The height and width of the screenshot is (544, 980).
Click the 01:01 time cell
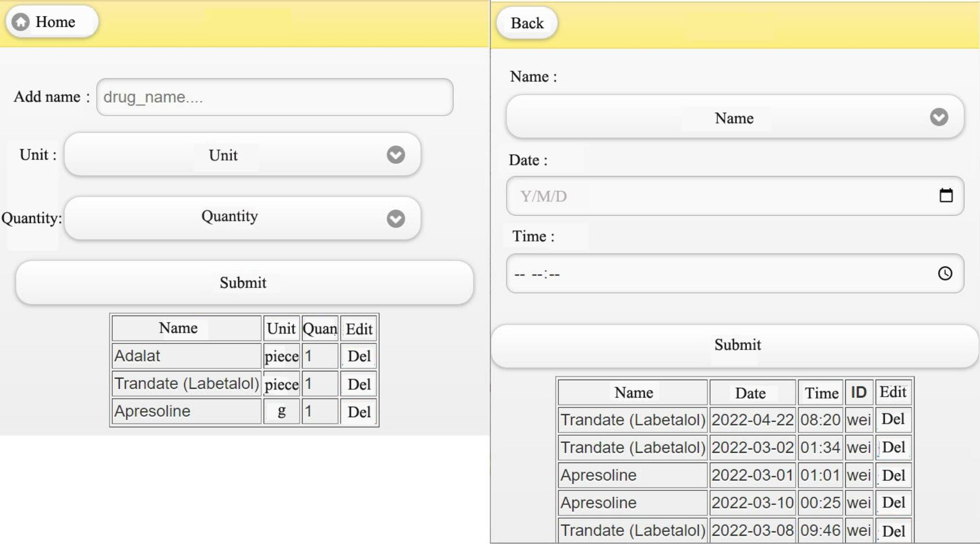coord(820,475)
